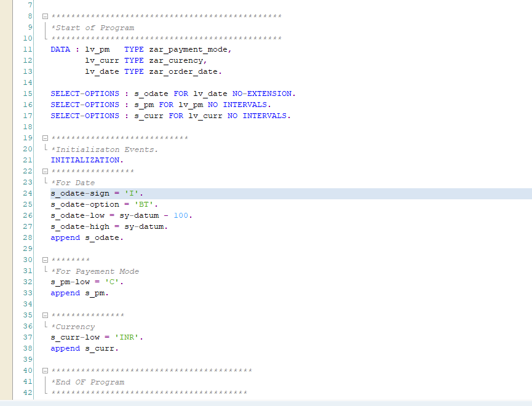The height and width of the screenshot is (406, 532).
Task: Click the *End OF Program comment
Action: (87, 382)
